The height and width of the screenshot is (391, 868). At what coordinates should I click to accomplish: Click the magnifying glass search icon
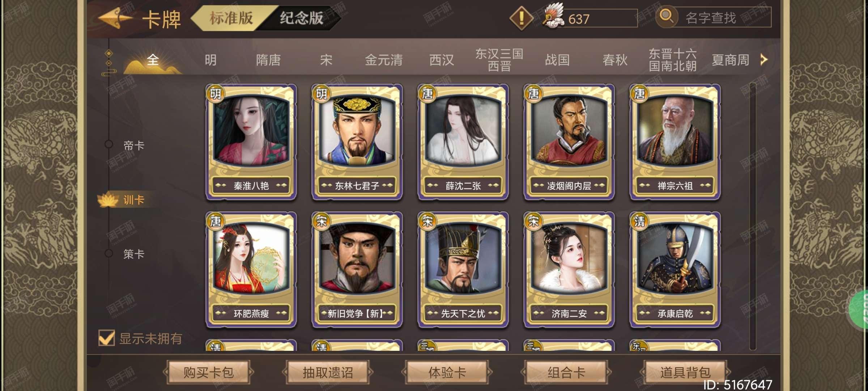666,16
